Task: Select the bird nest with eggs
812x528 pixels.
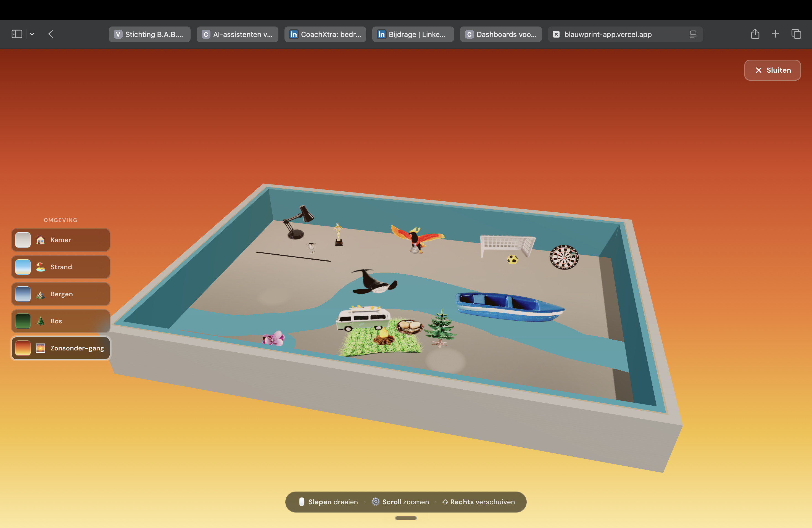Action: pos(410,326)
